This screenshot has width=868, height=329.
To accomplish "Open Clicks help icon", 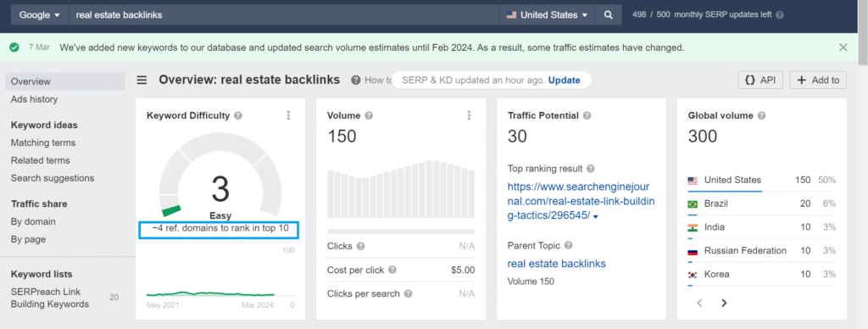I will coord(360,246).
